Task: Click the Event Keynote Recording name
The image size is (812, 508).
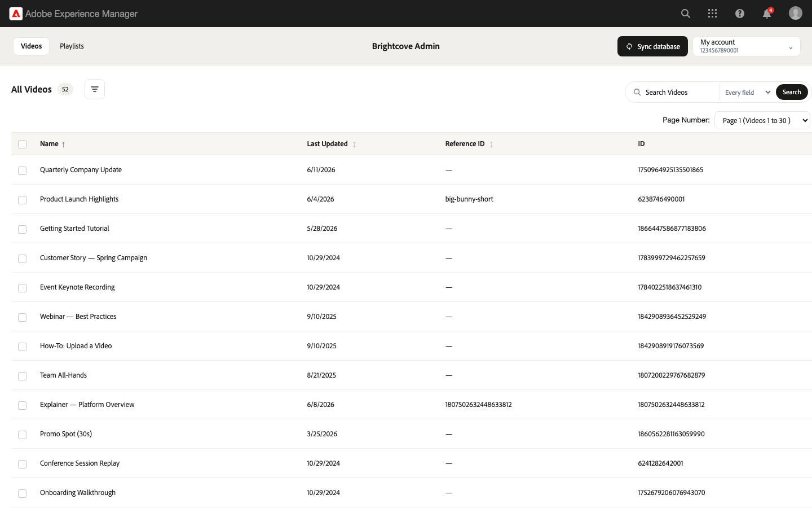Action: (77, 287)
